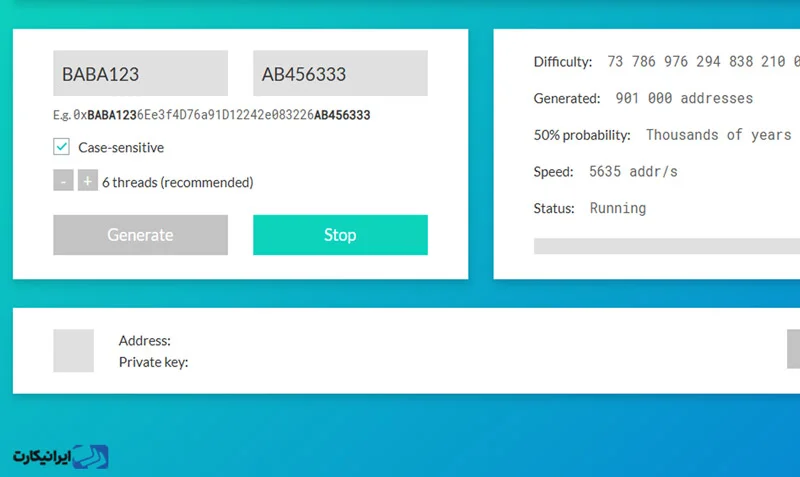Focus the suffix field containing AB456333
The height and width of the screenshot is (477, 800).
pos(340,74)
